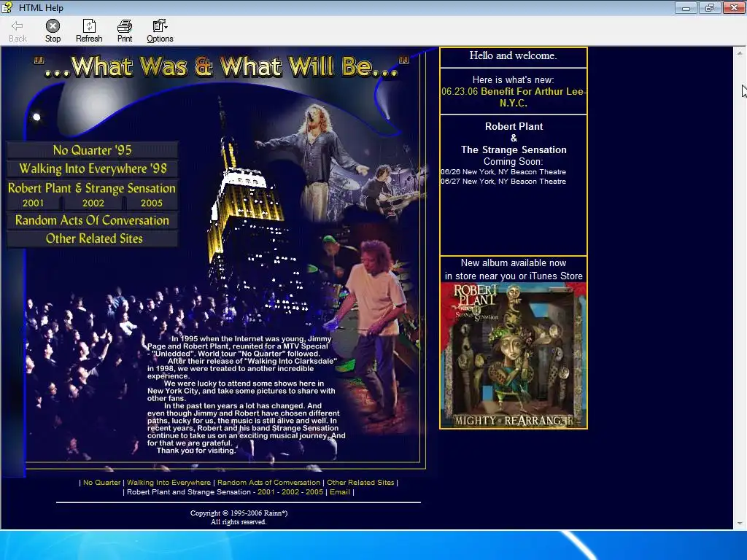Open the 06.23.06 Benefit For Arthur Lee link

tap(514, 97)
